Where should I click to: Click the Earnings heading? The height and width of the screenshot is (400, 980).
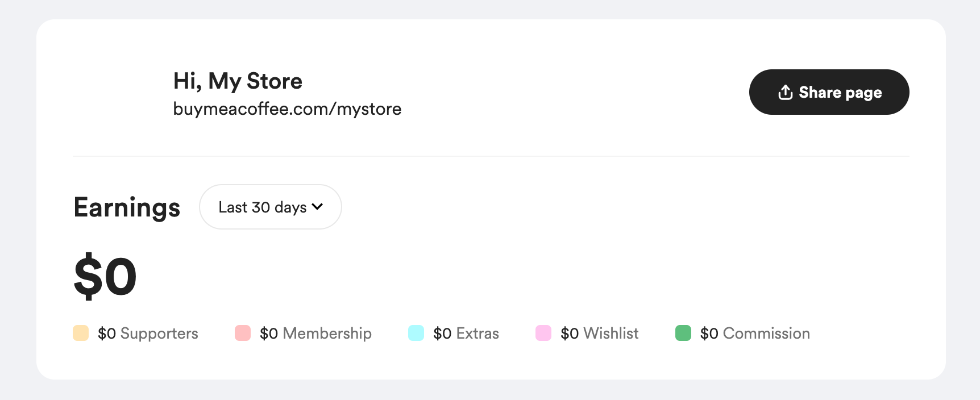(x=127, y=207)
